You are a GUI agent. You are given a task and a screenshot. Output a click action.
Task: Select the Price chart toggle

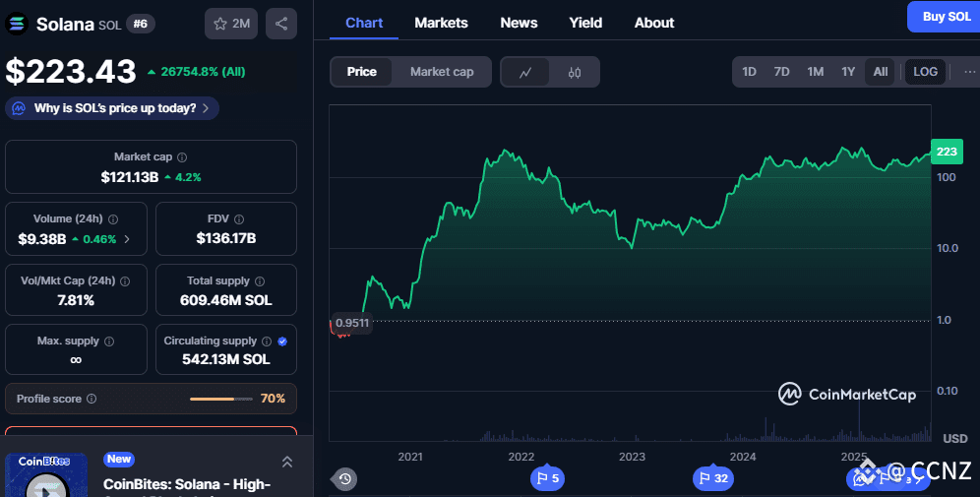click(x=361, y=72)
